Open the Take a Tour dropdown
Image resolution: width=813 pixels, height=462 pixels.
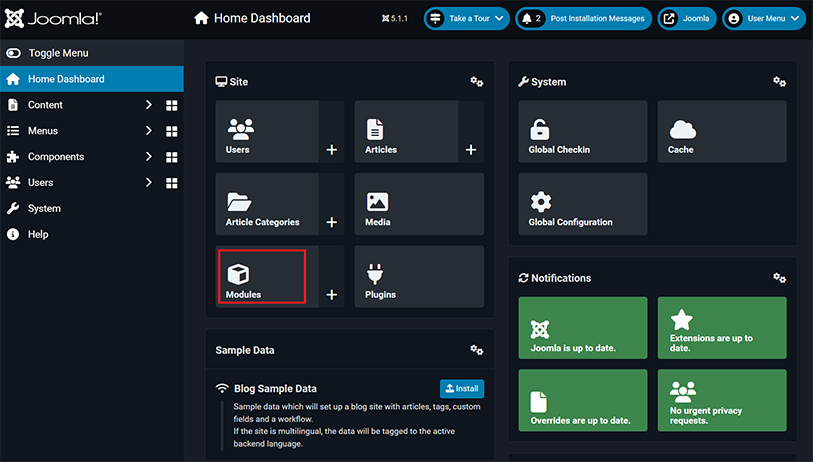[x=467, y=19]
